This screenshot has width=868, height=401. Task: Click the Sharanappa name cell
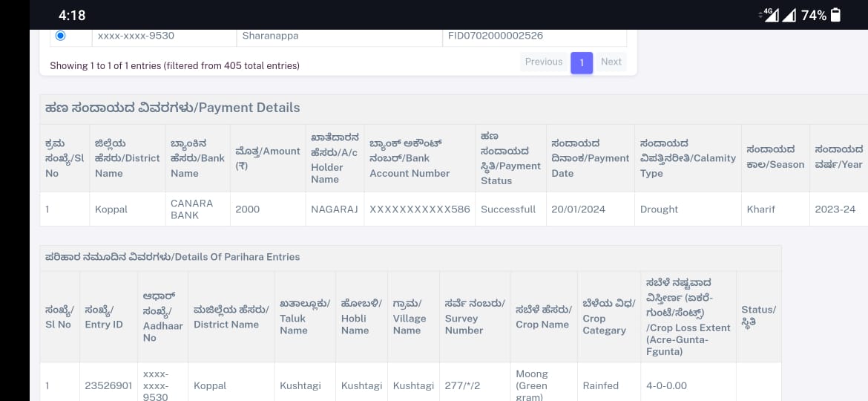point(270,36)
